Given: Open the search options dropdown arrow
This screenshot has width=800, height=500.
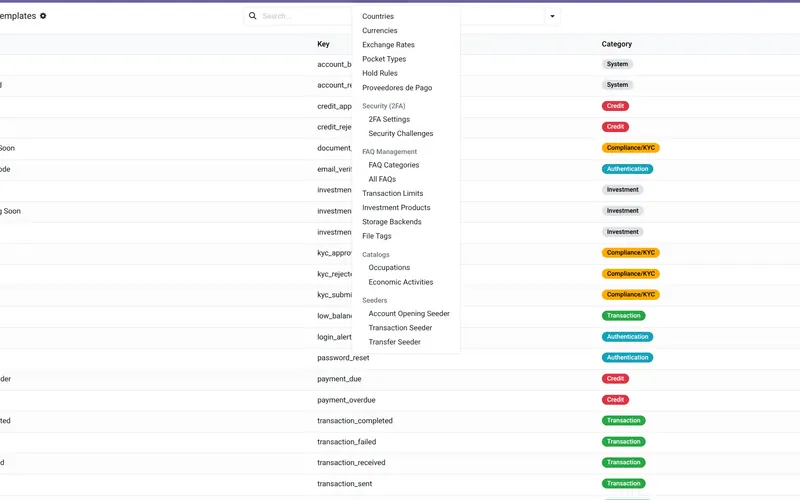Looking at the screenshot, I should coord(552,16).
